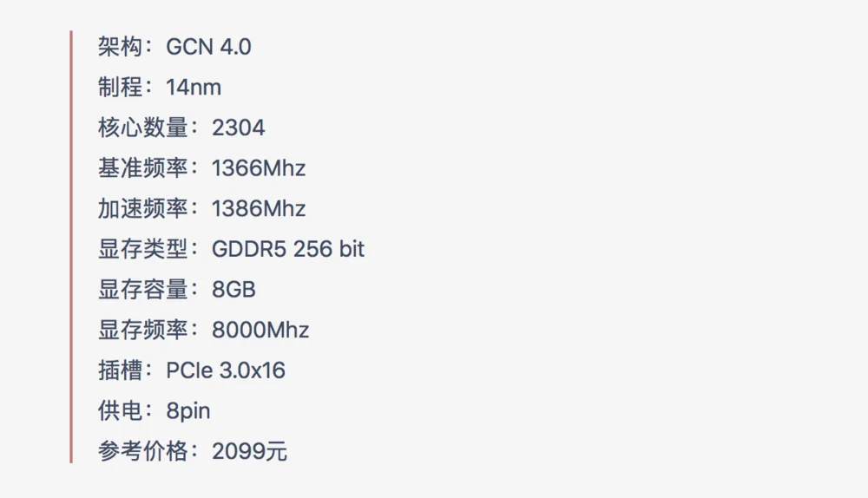
Task: Click the 8000Mhz value text
Action: [x=260, y=330]
